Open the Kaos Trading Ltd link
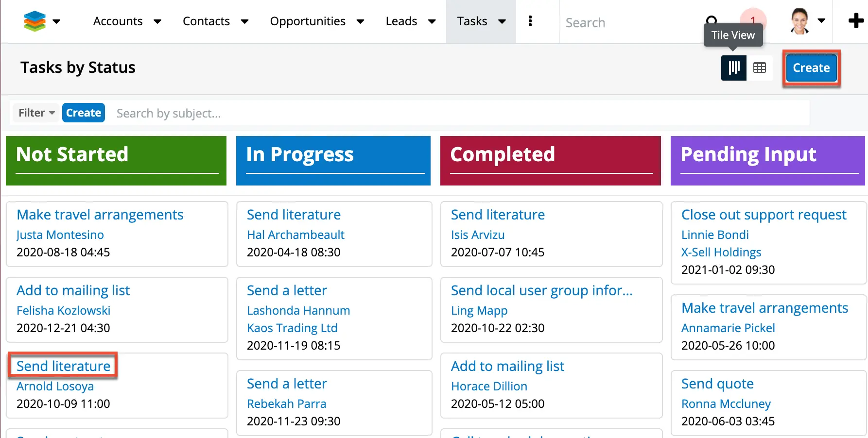This screenshot has height=438, width=868. (x=292, y=328)
